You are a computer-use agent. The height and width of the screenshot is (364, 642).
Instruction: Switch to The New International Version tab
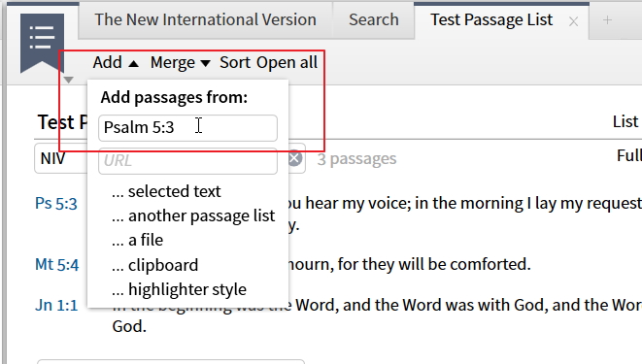(x=205, y=19)
